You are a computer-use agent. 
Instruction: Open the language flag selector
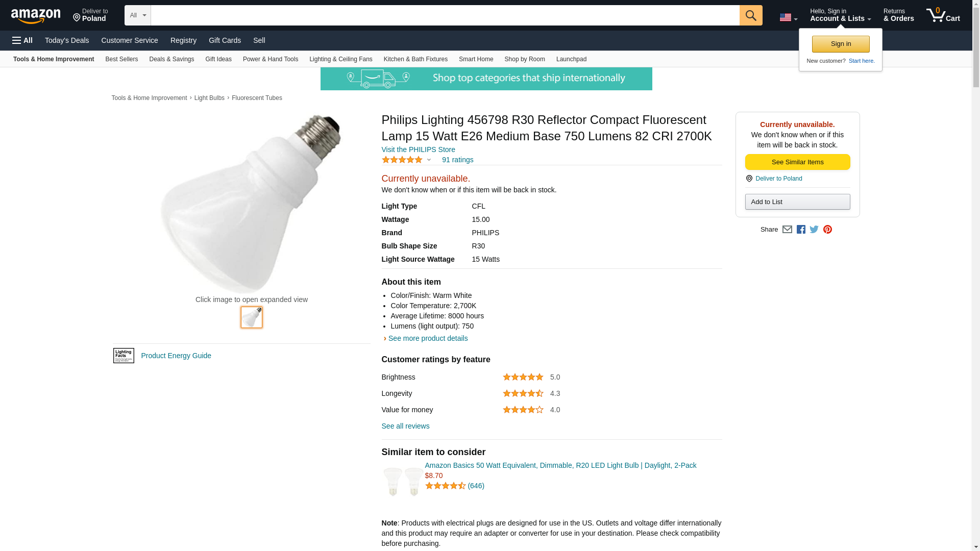click(788, 17)
